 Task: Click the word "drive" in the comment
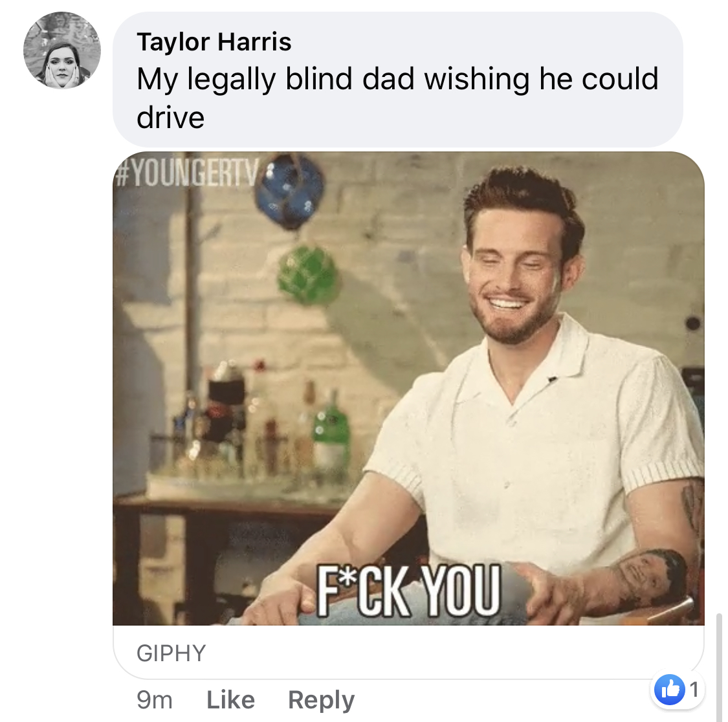pyautogui.click(x=170, y=117)
